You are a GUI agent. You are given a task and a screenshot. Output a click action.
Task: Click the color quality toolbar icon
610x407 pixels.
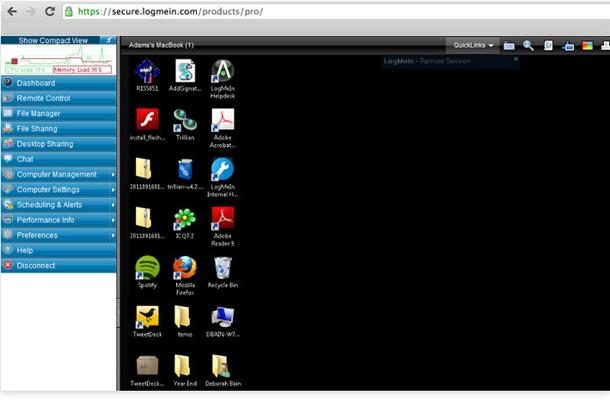587,46
